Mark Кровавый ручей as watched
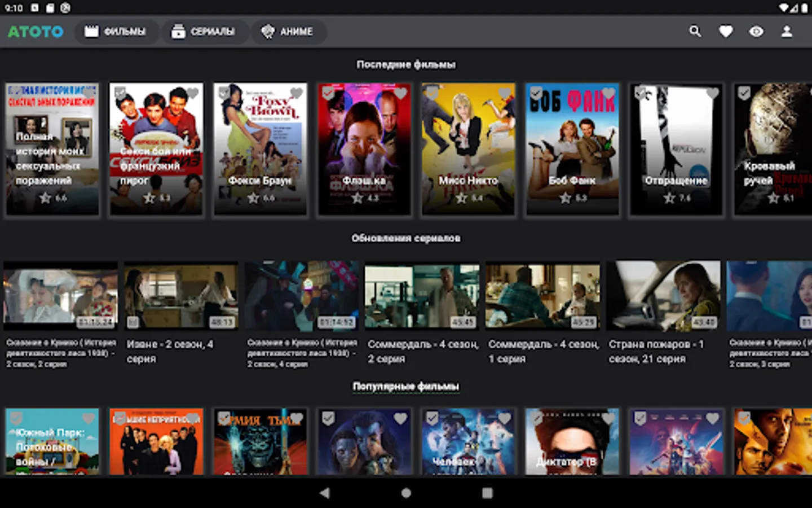 [744, 93]
